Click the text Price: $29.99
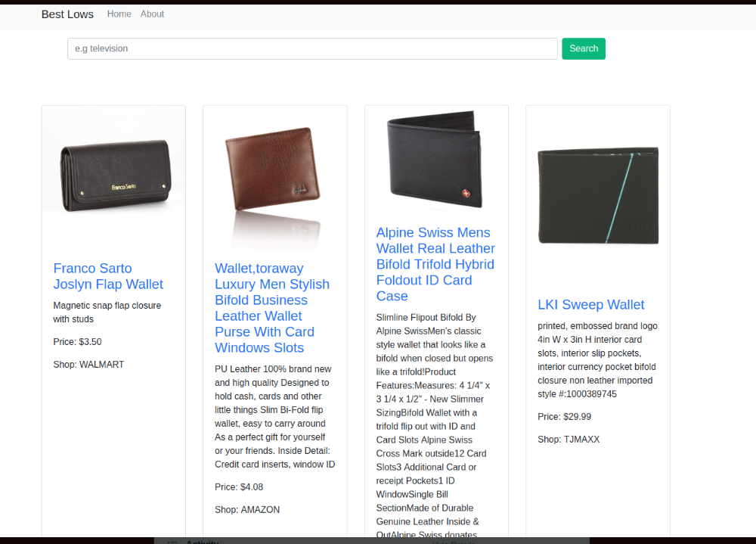The width and height of the screenshot is (756, 544). click(564, 417)
